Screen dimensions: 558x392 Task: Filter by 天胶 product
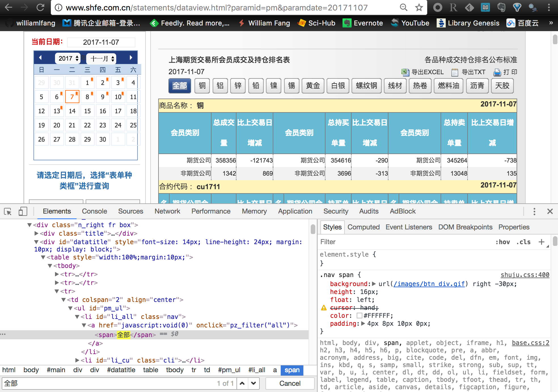tap(502, 86)
